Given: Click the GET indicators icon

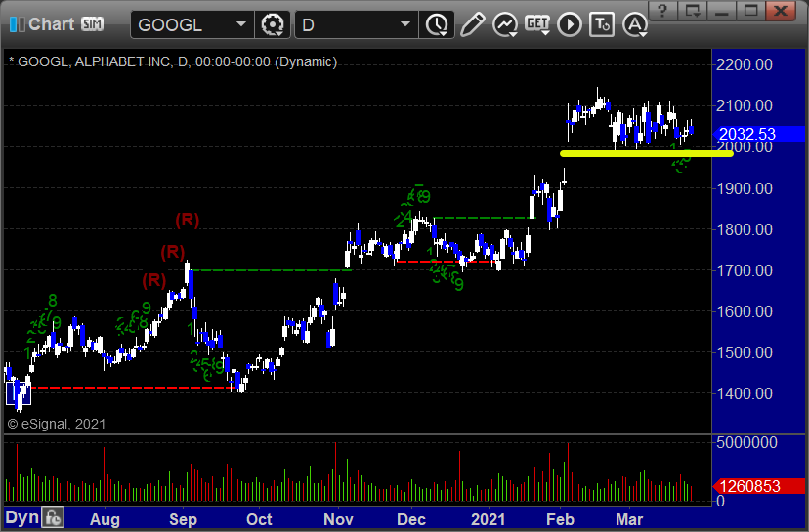Looking at the screenshot, I should coord(537,24).
